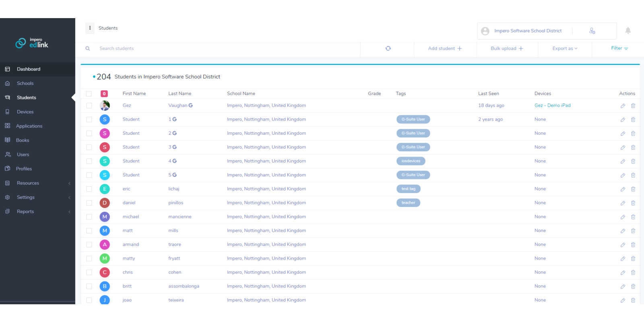Viewport: 644px width, 322px height.
Task: Select chris cohen's checkbox
Action: [89, 272]
